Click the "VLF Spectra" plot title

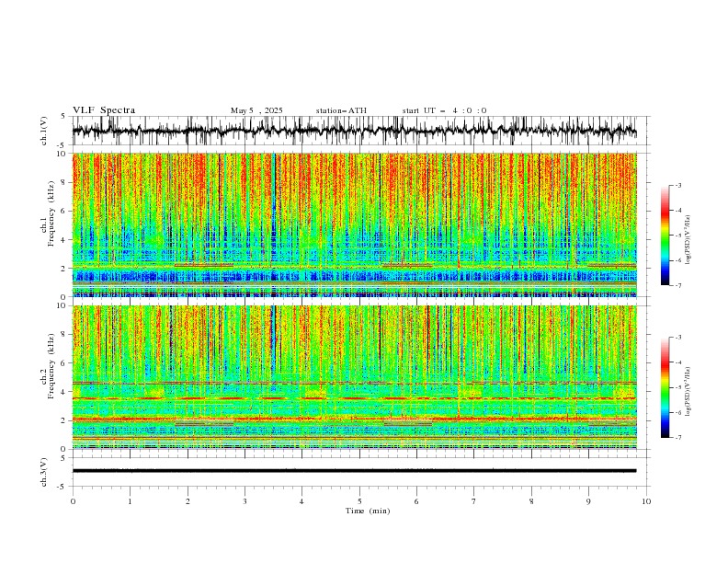point(104,110)
